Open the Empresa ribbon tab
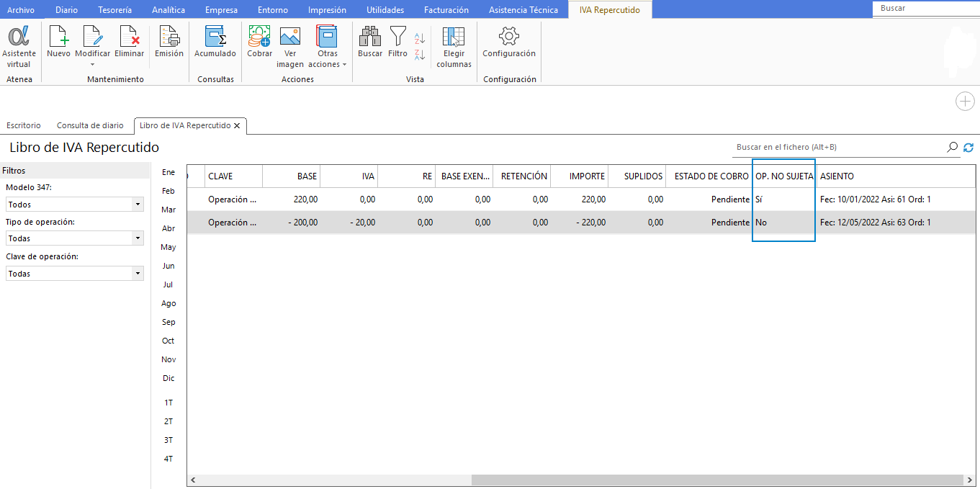The image size is (980, 489). point(221,10)
